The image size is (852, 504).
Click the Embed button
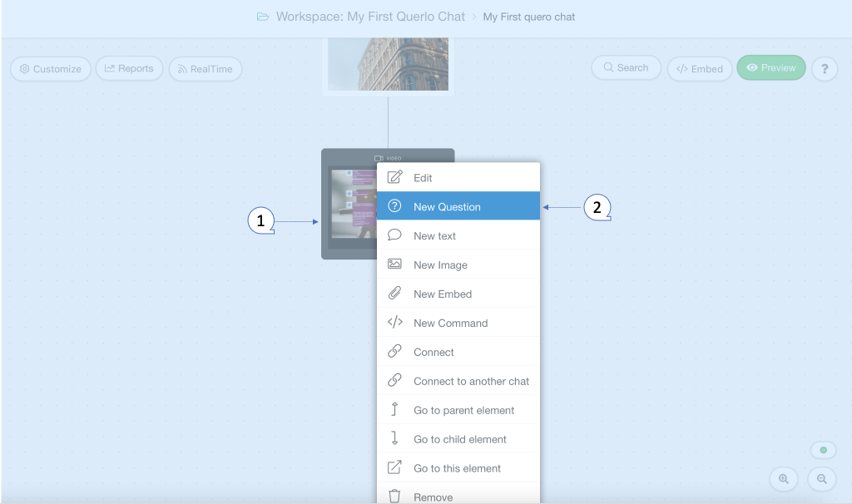pyautogui.click(x=700, y=69)
